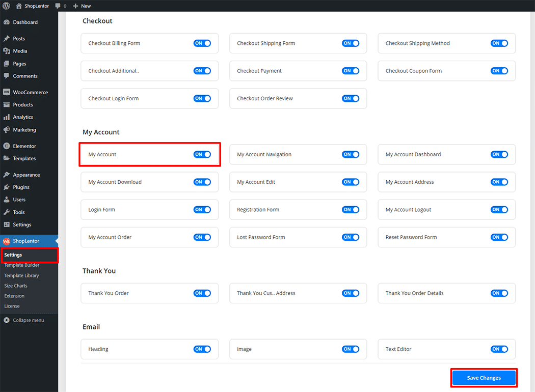Click the Comments speech bubble icon in sidebar
Screen dimensions: 535x392
pos(7,76)
